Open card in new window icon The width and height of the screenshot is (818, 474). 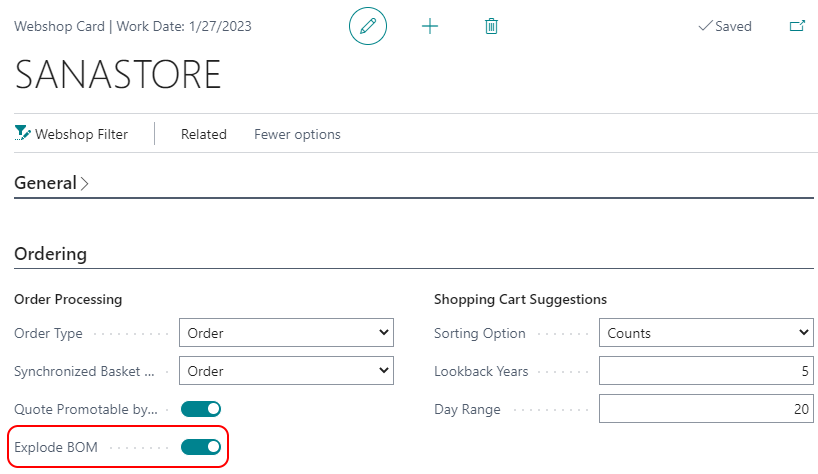[797, 26]
